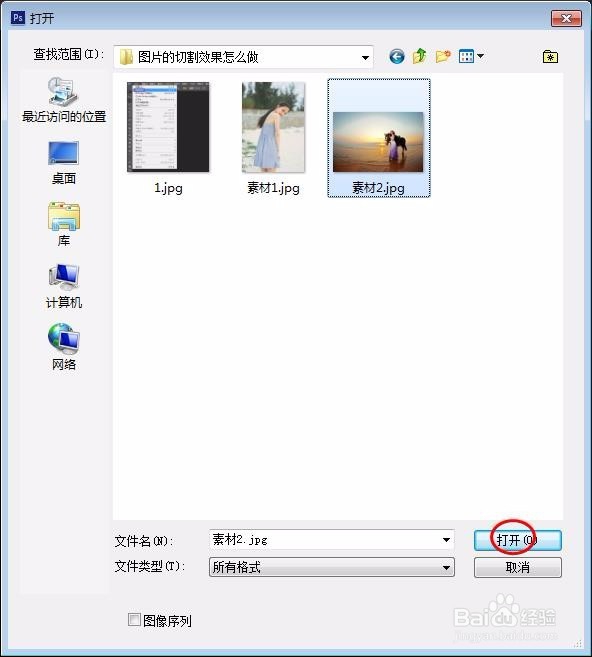Go up one folder level
592x657 pixels.
(419, 56)
